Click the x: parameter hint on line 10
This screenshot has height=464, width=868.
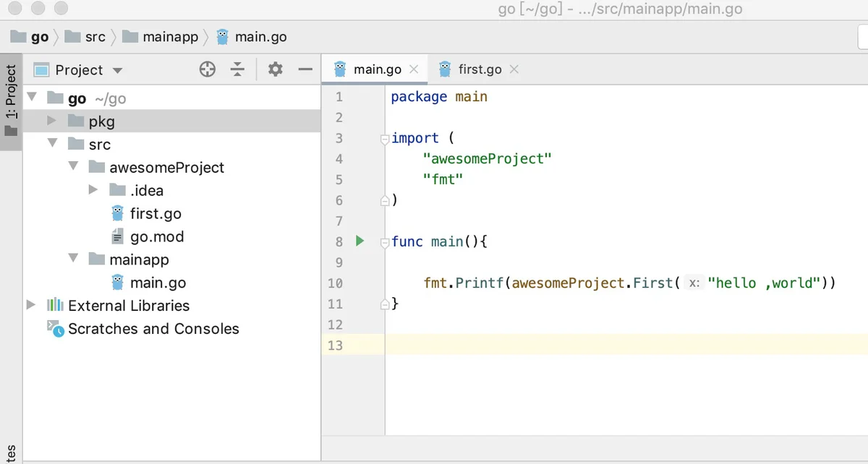point(694,283)
